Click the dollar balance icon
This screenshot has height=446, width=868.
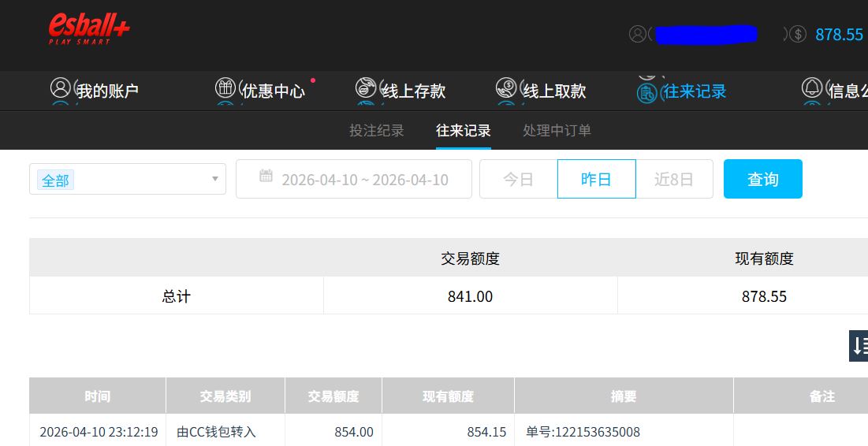click(x=798, y=34)
